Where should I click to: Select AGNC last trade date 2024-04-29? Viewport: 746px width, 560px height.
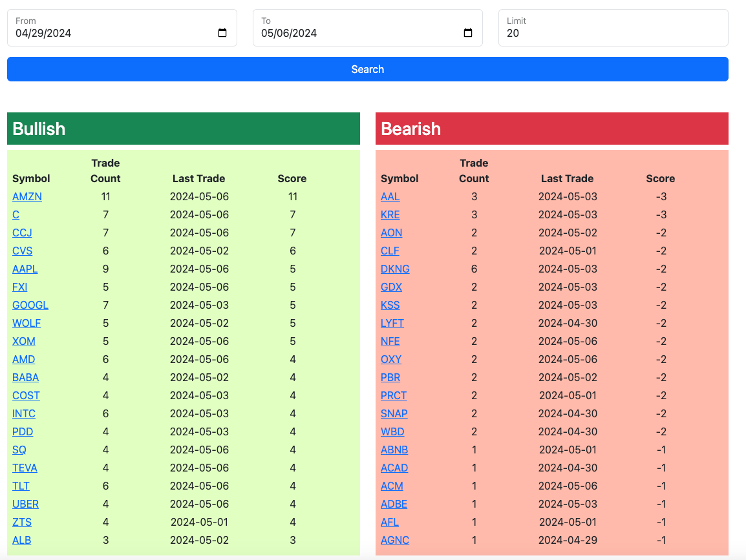coord(568,540)
